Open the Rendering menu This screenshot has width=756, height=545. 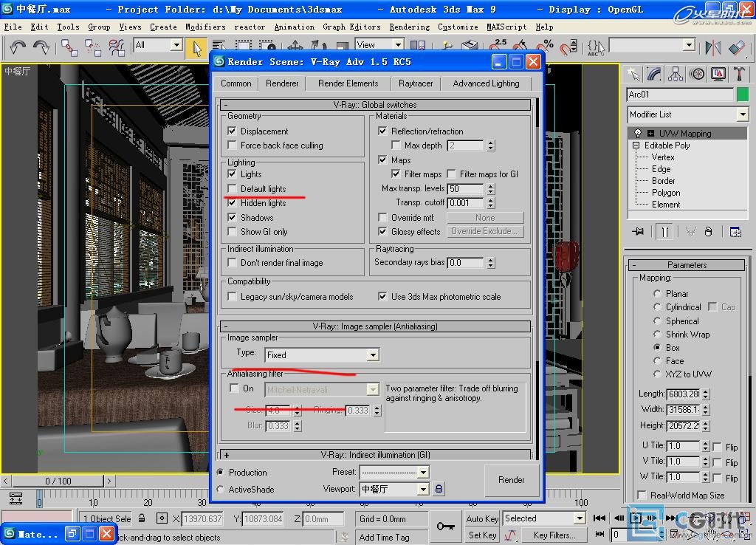[409, 27]
